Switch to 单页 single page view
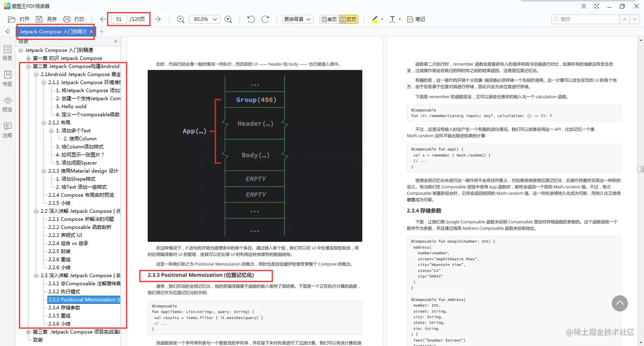 329,19
